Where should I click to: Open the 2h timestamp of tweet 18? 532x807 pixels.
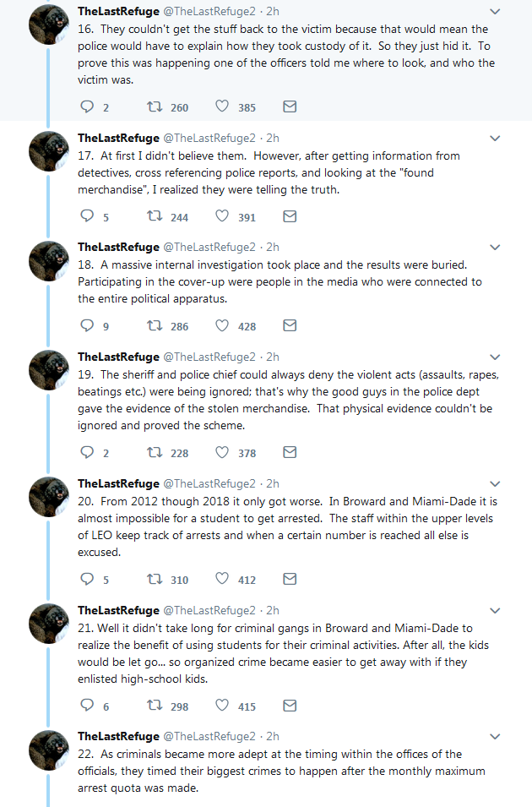273,247
